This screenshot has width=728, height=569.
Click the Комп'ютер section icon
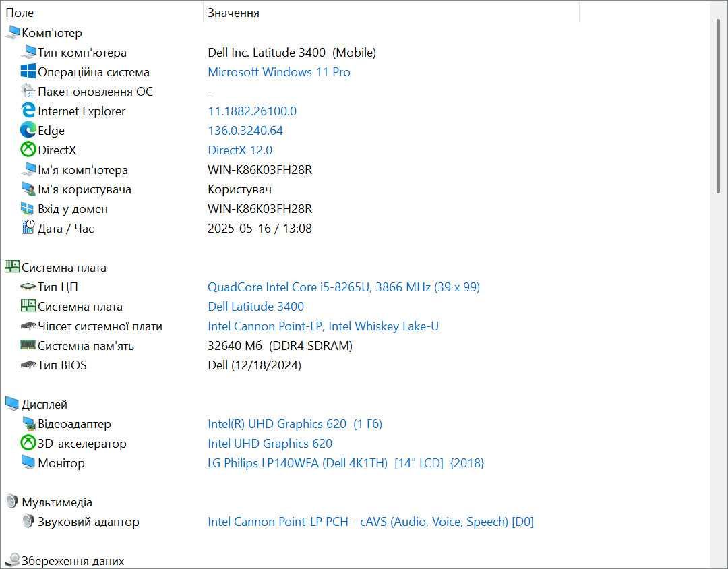point(13,32)
